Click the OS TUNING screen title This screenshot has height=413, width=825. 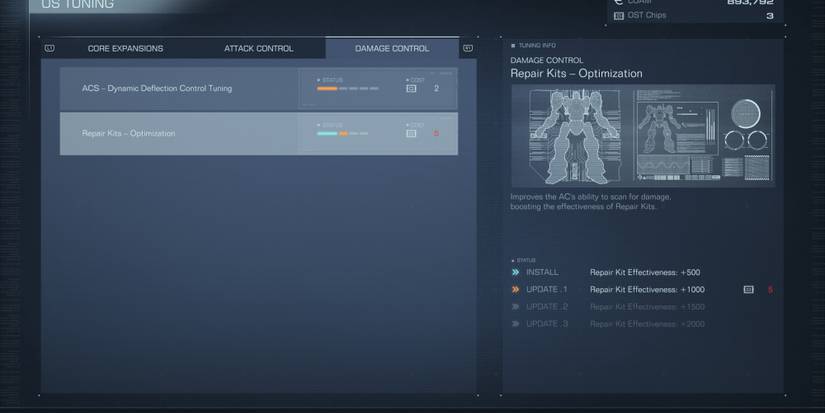[x=77, y=4]
